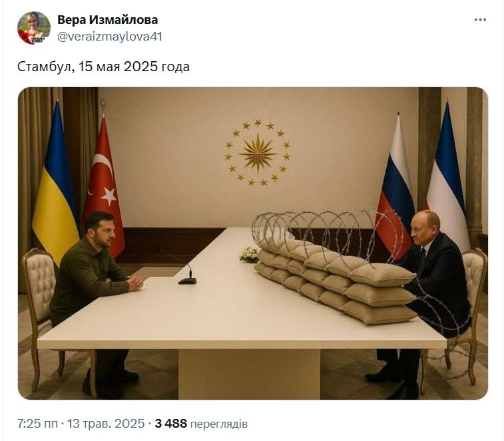The width and height of the screenshot is (504, 441).
Task: Click the 3 488 view count
Action: (170, 424)
